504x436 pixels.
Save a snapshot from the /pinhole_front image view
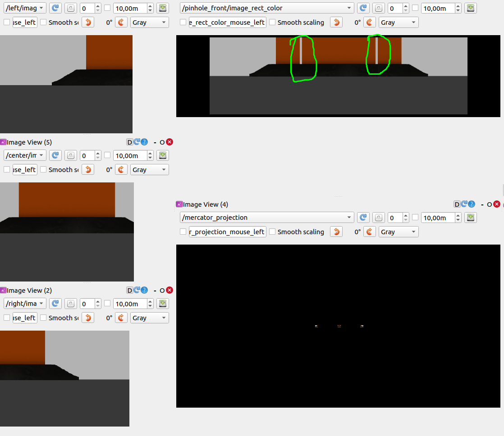470,8
